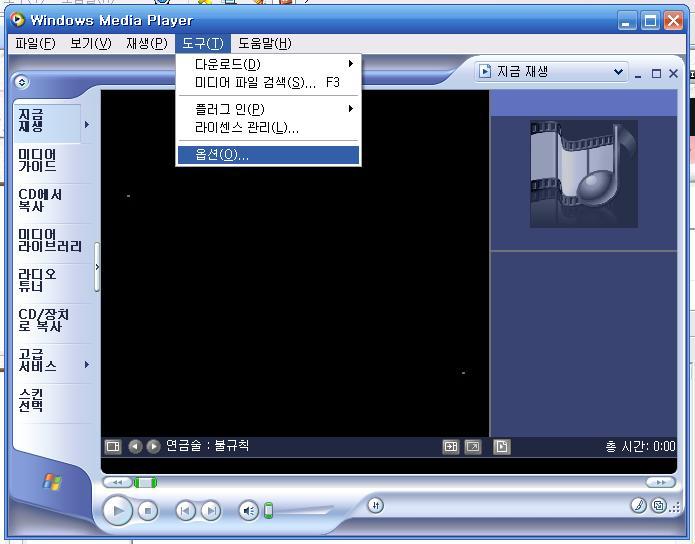Expand the 고급 서비스 arrow
The width and height of the screenshot is (695, 544).
(x=87, y=364)
